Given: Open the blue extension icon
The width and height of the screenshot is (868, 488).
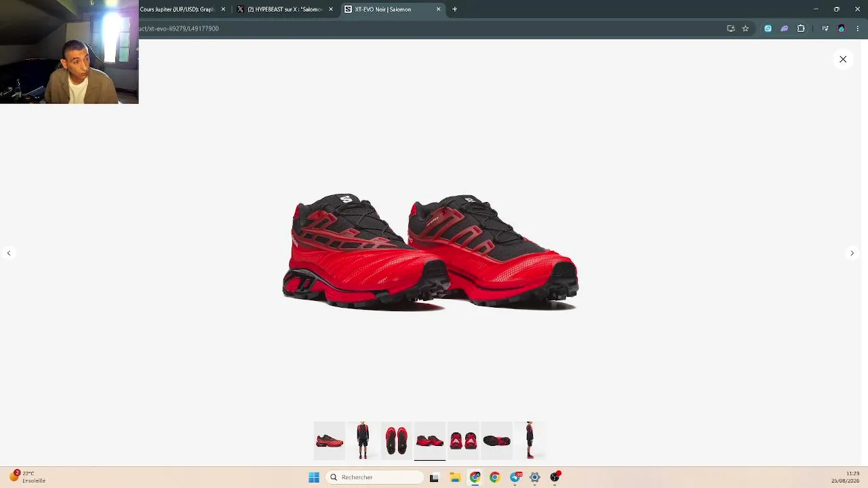Looking at the screenshot, I should 768,28.
